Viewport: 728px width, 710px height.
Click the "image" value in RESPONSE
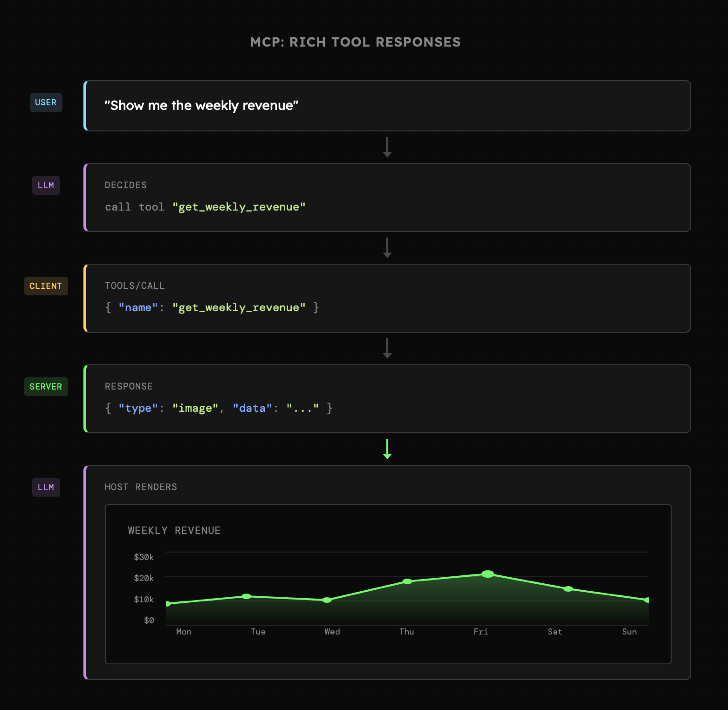195,408
